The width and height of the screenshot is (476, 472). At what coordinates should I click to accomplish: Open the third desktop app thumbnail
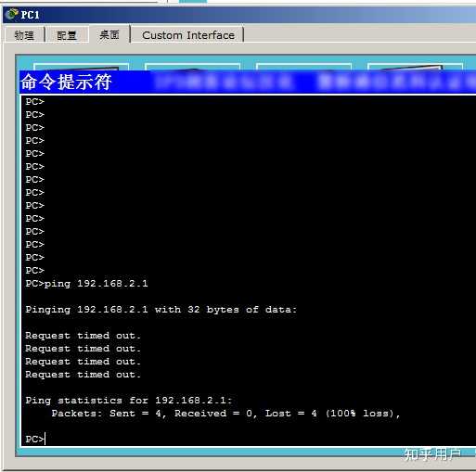[303, 67]
